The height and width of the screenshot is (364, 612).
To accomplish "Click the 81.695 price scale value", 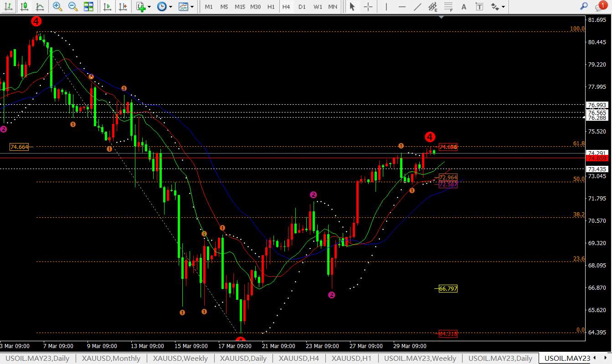I will coord(597,20).
